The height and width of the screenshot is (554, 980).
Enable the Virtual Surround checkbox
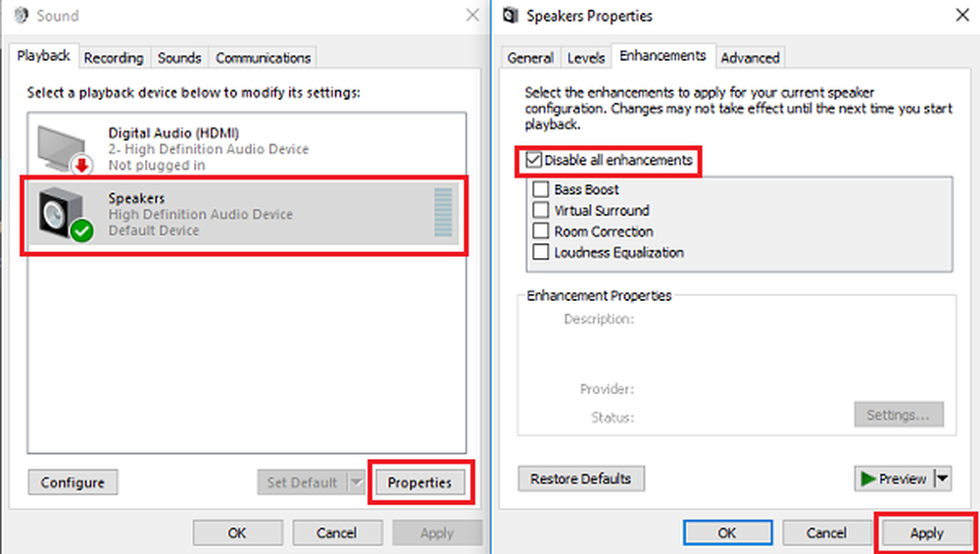click(541, 211)
